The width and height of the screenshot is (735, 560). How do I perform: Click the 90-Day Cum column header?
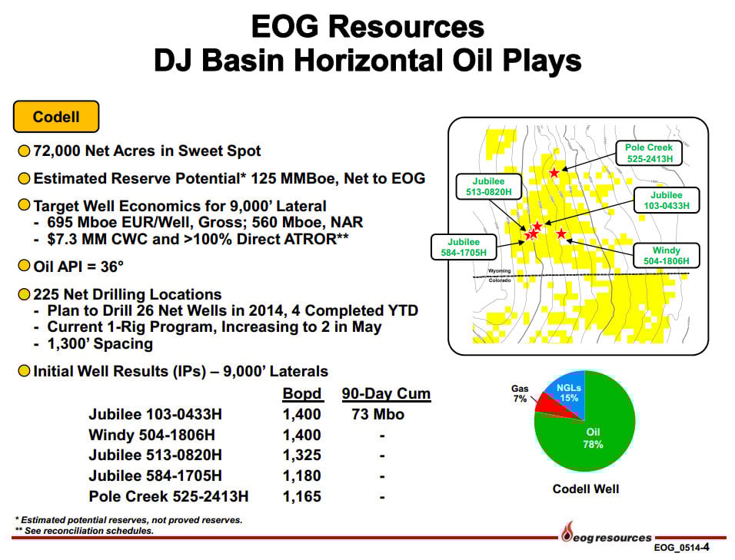(x=386, y=394)
